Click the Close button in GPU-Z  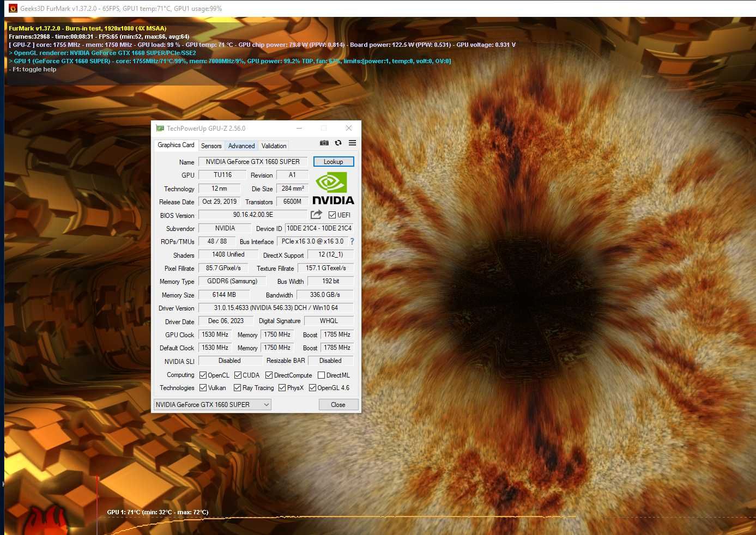338,405
